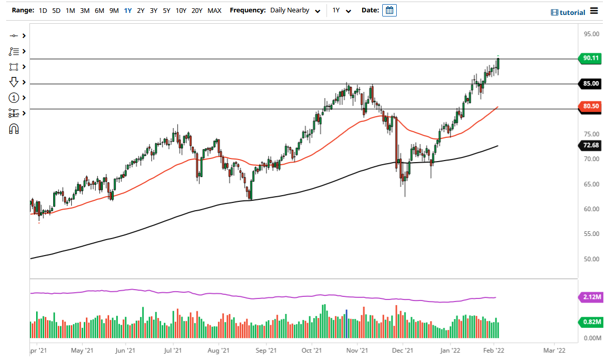The image size is (607, 364).
Task: Select the 3Y range
Action: [x=153, y=11]
